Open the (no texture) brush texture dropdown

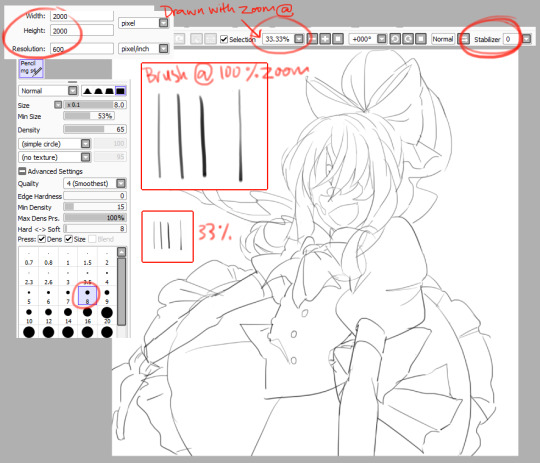[85, 157]
